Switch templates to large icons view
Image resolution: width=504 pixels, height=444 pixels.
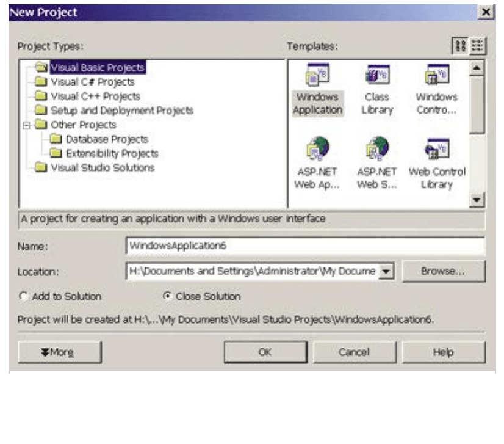click(x=460, y=46)
